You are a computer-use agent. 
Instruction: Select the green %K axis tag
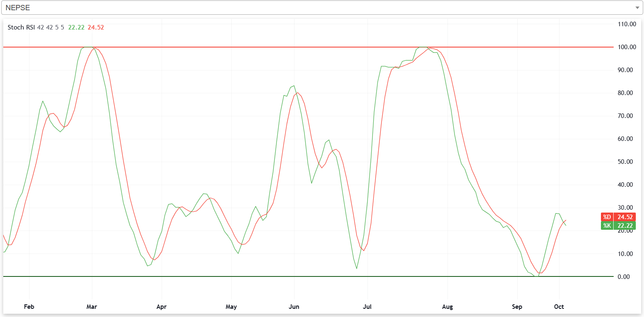point(607,226)
